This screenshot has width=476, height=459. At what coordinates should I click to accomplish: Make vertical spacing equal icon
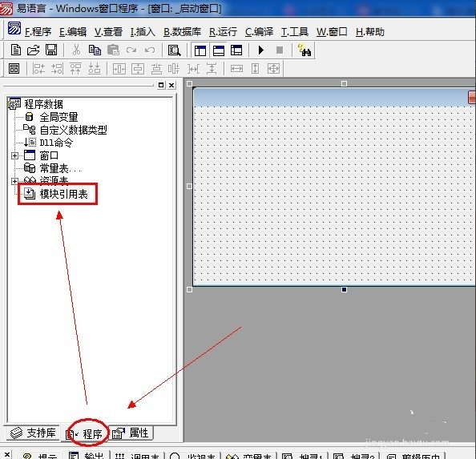point(212,69)
